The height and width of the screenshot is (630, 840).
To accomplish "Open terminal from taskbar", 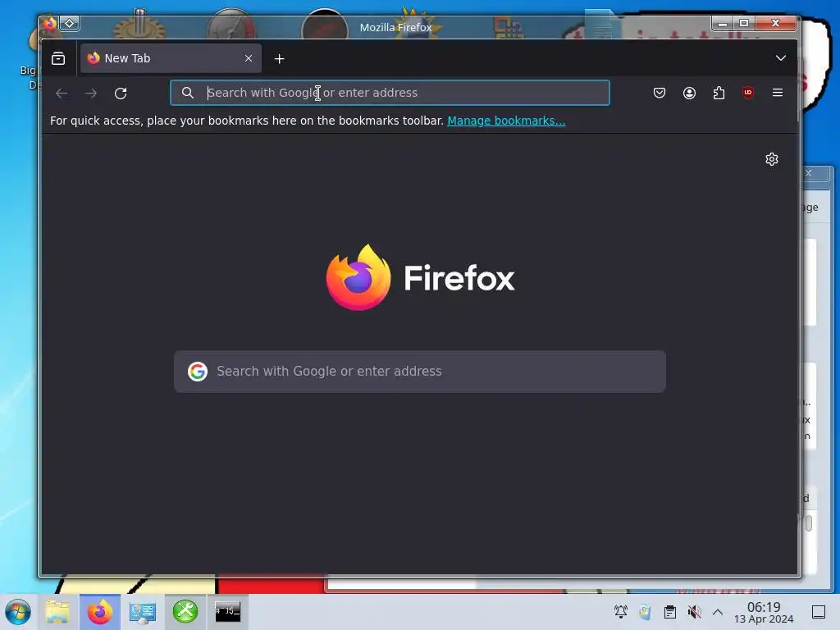I will (x=228, y=612).
